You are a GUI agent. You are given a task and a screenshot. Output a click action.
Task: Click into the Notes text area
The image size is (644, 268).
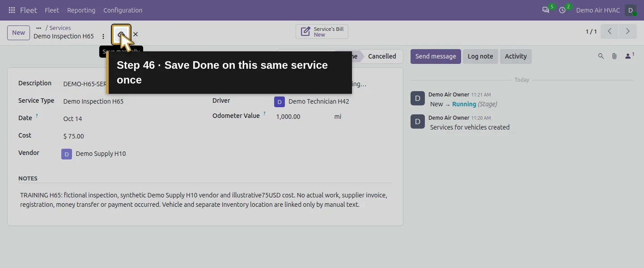pyautogui.click(x=205, y=200)
